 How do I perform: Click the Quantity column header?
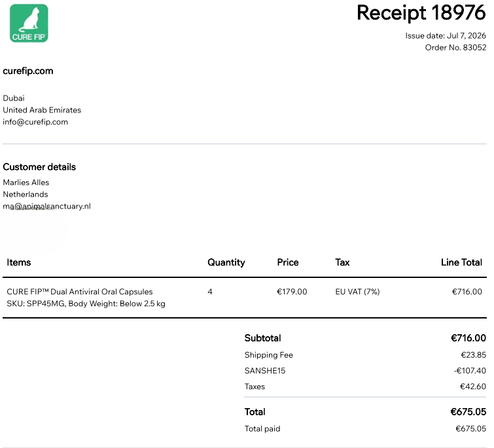[226, 262]
